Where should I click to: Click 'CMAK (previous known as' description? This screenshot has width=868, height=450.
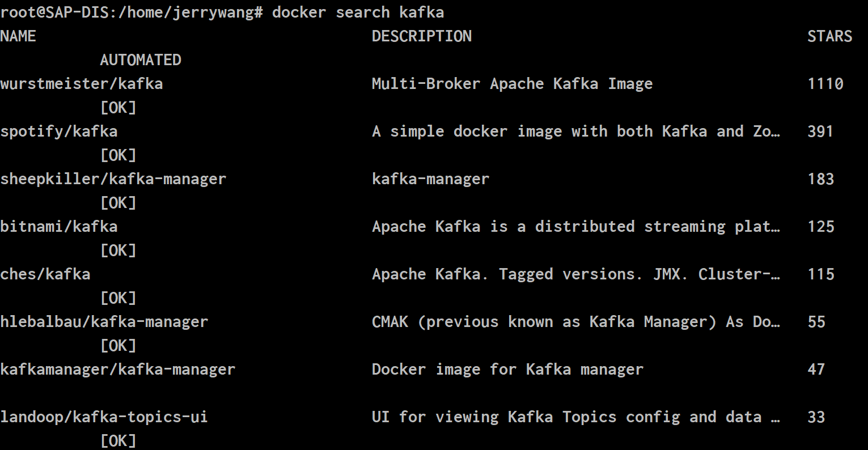[575, 322]
